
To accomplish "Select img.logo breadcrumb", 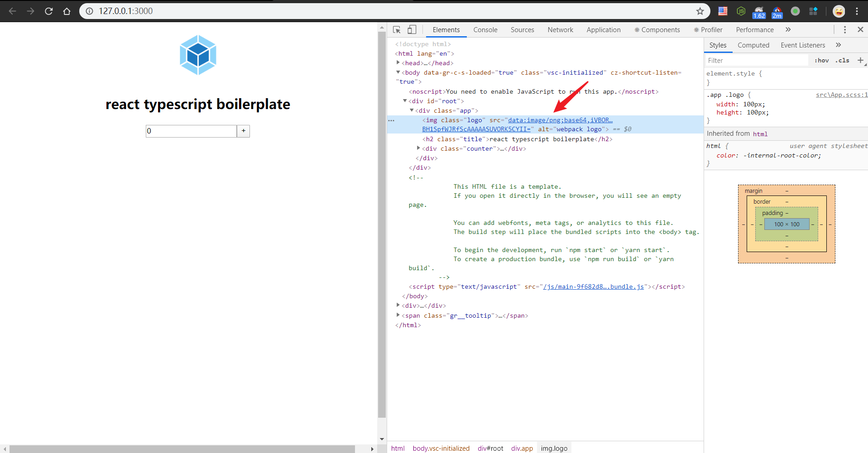I will coord(554,448).
